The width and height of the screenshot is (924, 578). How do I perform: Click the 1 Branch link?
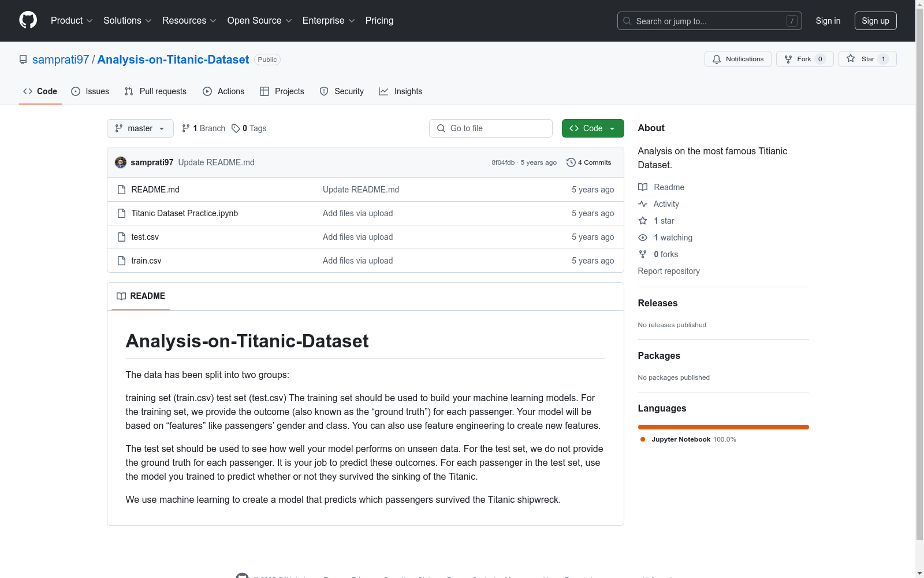coord(203,128)
